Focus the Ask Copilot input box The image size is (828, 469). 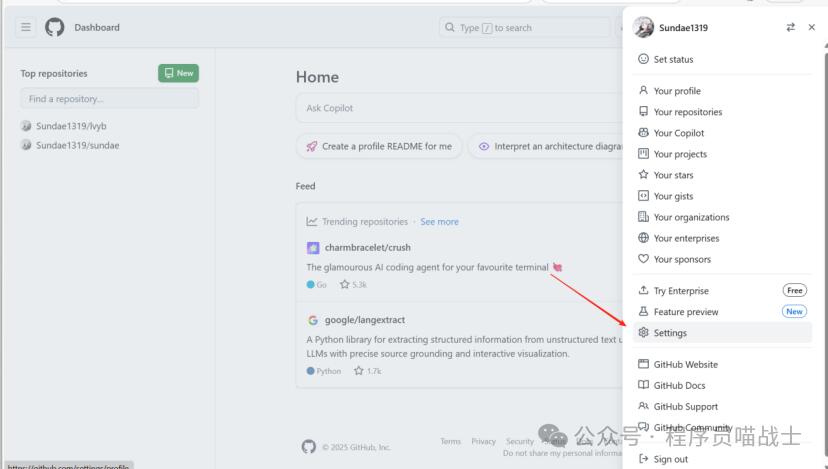point(450,108)
